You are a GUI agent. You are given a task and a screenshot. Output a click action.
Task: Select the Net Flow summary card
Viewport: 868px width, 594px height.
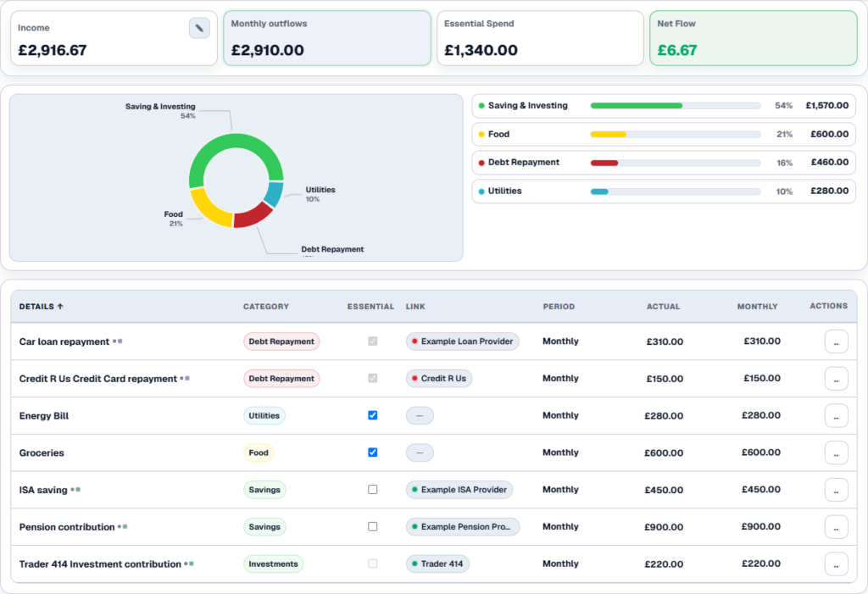click(754, 38)
